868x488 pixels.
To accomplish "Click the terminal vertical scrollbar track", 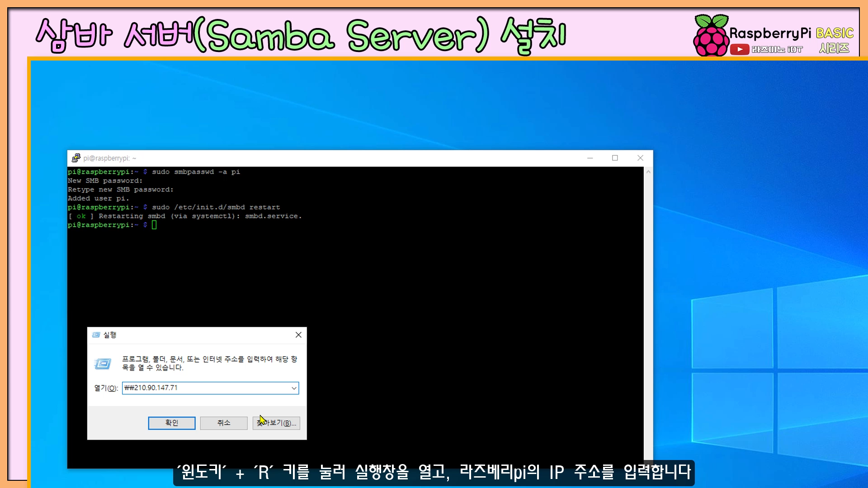I will [648, 316].
